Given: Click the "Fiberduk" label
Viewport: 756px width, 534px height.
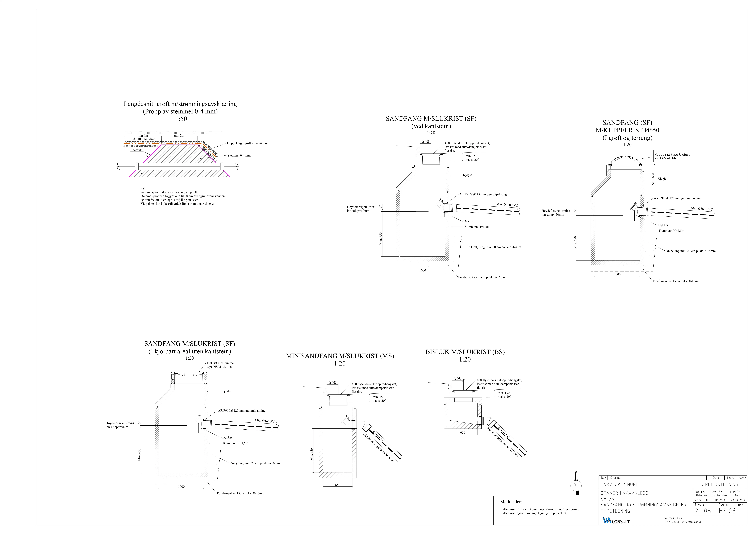Looking at the screenshot, I should click(135, 150).
